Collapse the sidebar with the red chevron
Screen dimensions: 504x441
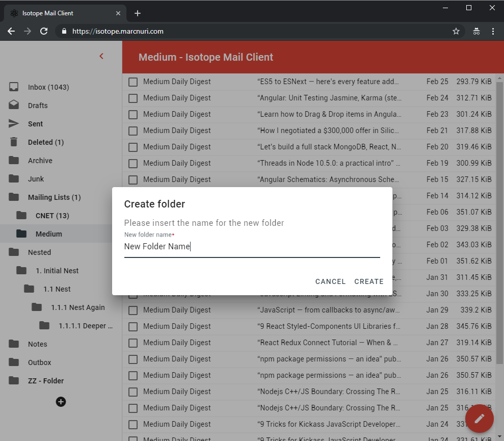[x=101, y=56]
